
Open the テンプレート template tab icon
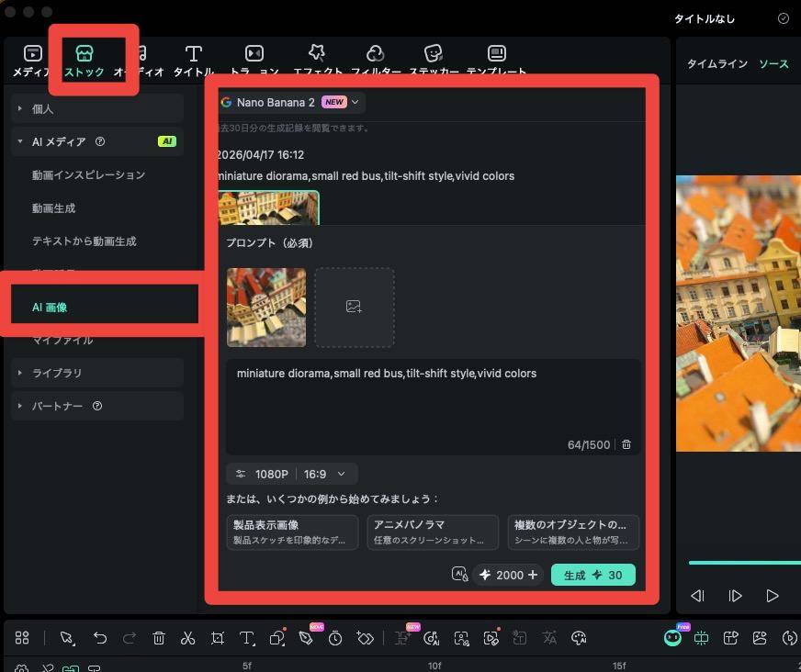tap(497, 53)
